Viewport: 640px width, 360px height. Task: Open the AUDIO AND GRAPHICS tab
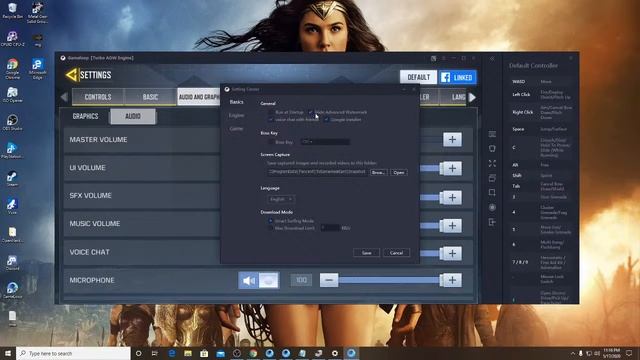point(199,97)
